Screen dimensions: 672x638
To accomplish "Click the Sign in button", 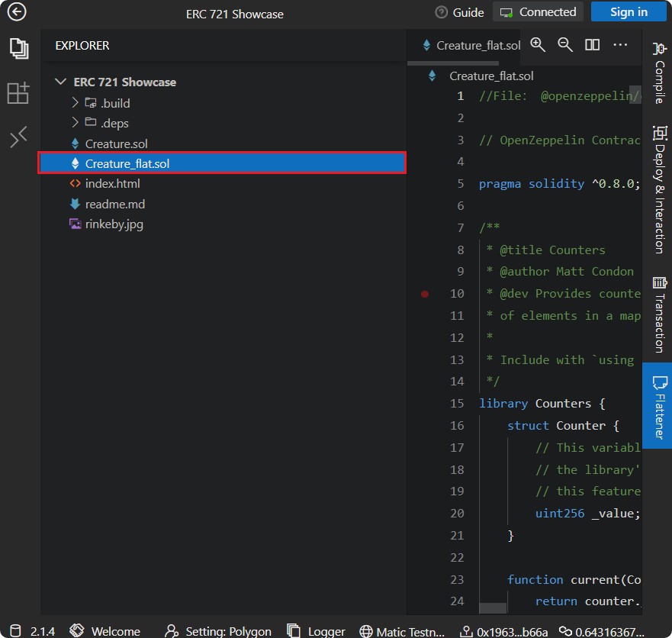I will coord(629,12).
